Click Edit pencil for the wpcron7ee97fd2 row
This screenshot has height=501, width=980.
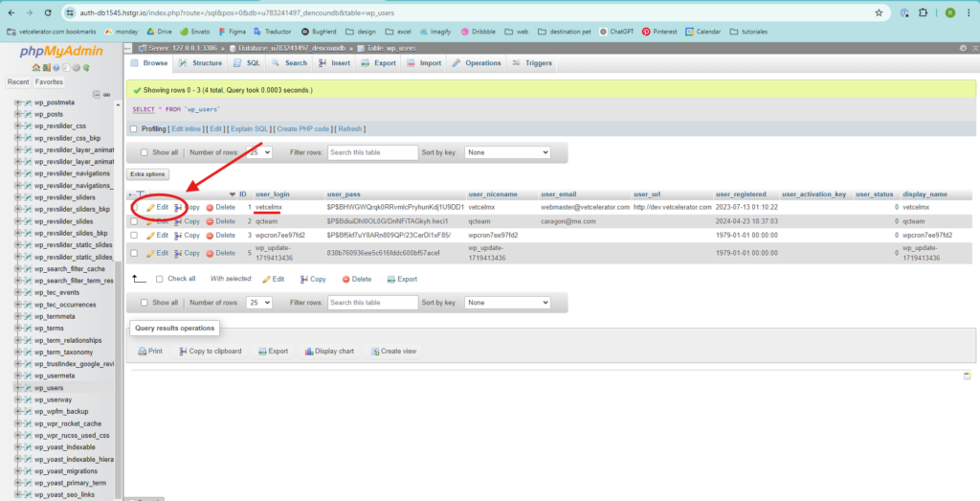[150, 235]
